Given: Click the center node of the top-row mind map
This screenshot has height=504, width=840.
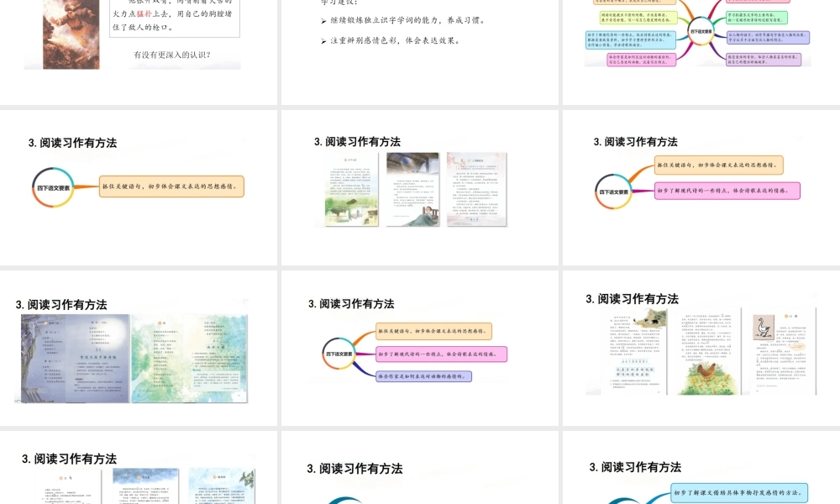Looking at the screenshot, I should pos(701,32).
